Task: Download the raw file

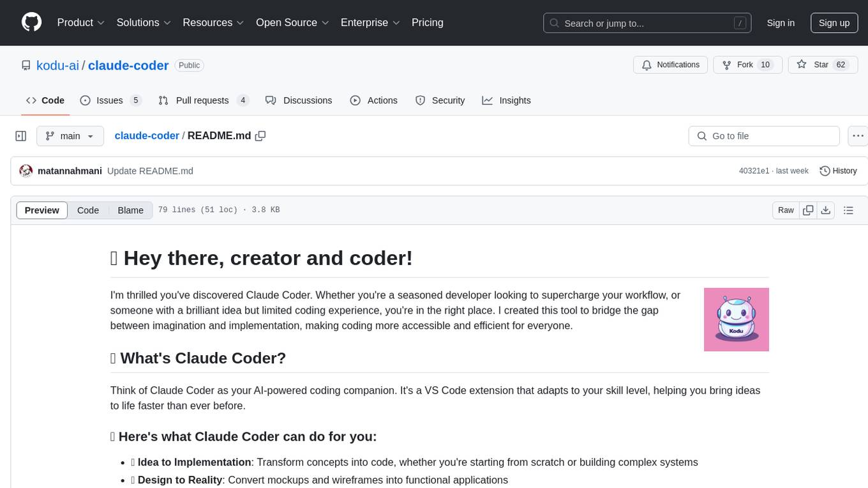Action: point(826,210)
